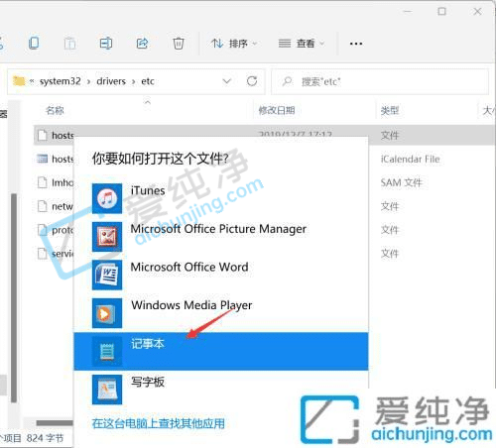Choose Microsoft Office Picture Manager icon
Image resolution: width=496 pixels, height=448 pixels.
(107, 237)
